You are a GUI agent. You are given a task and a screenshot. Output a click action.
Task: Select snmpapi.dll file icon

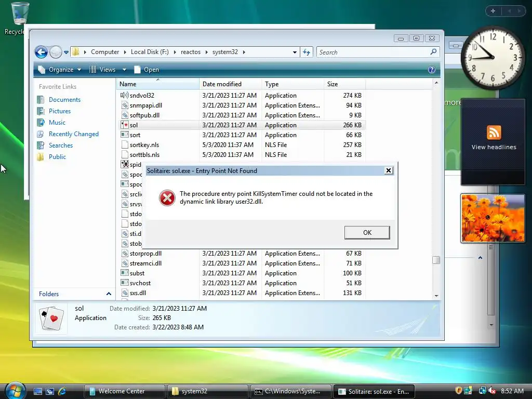(x=125, y=105)
